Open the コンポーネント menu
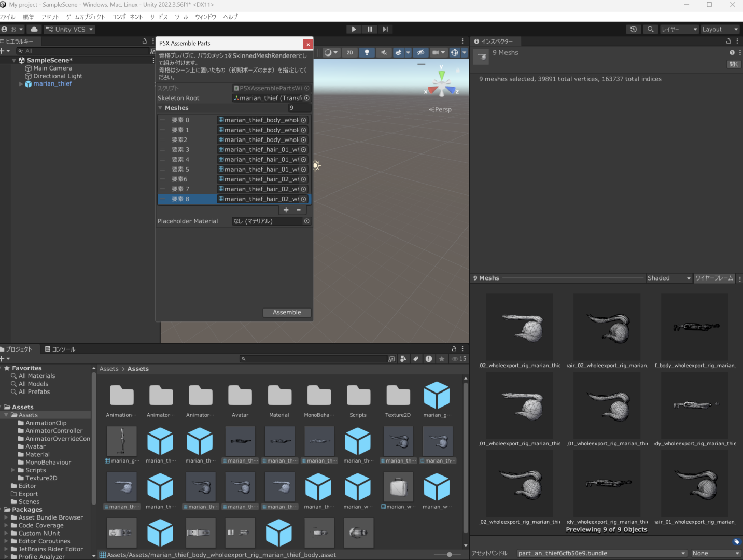This screenshot has height=560, width=743. tap(128, 17)
